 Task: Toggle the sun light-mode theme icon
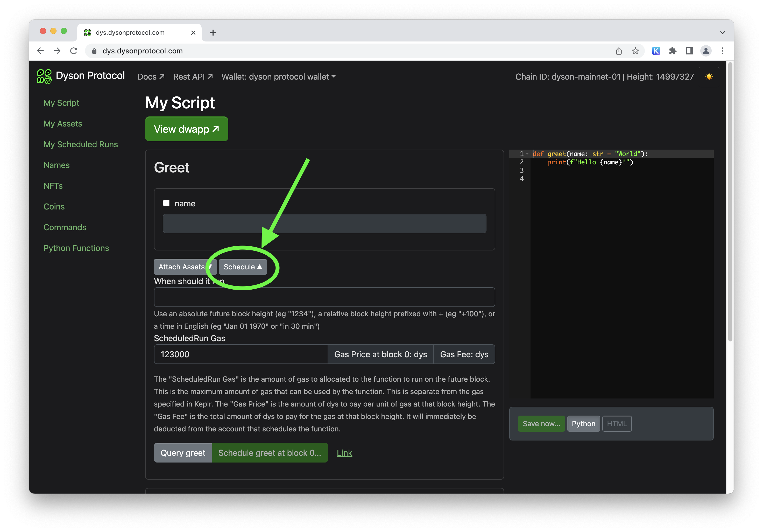(x=709, y=77)
